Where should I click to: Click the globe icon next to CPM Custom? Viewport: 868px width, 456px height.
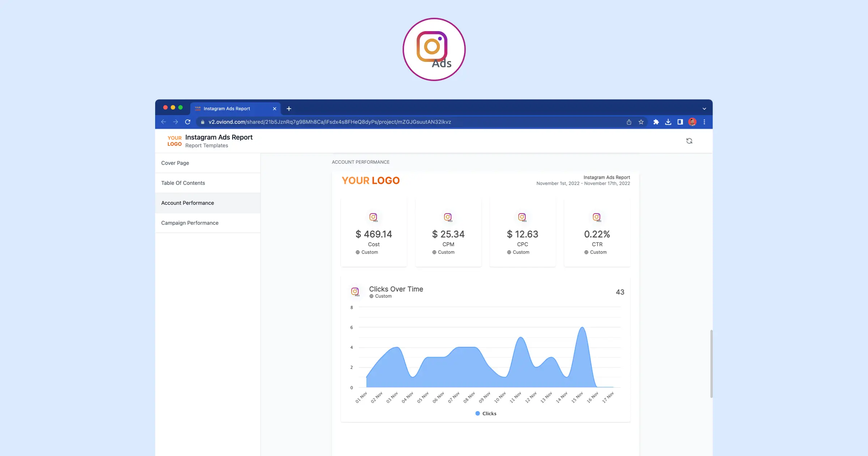(x=434, y=252)
